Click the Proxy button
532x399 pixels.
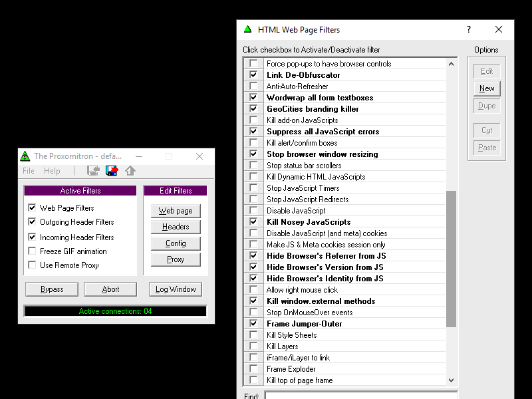click(176, 259)
